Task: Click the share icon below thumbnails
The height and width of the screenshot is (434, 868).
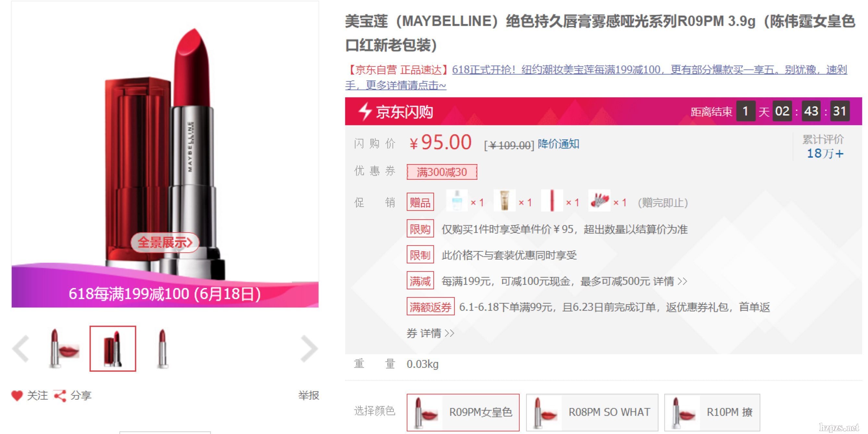Action: pos(60,396)
